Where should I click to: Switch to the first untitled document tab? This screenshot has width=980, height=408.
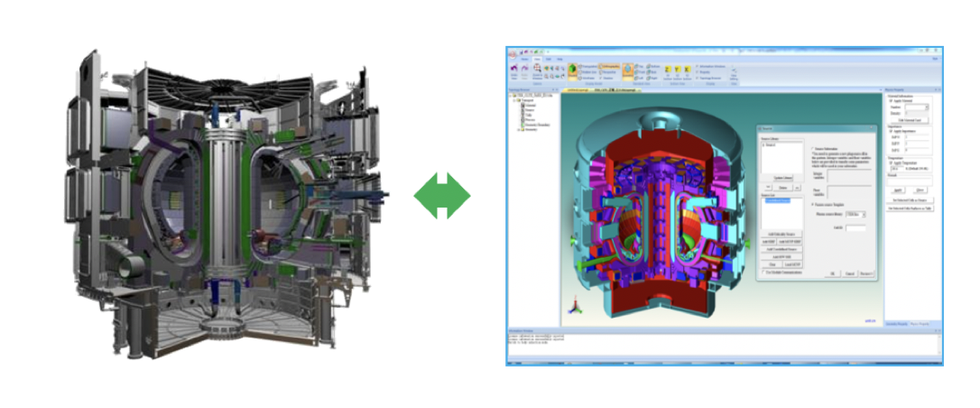coord(578,90)
